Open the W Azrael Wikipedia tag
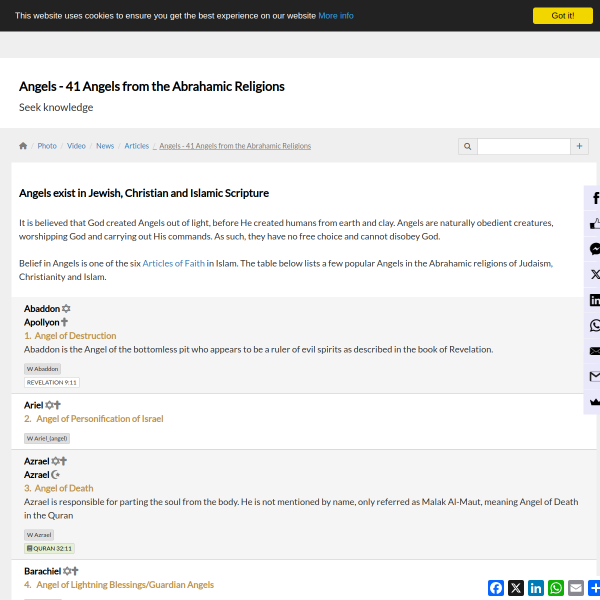This screenshot has height=600, width=600. click(x=39, y=535)
